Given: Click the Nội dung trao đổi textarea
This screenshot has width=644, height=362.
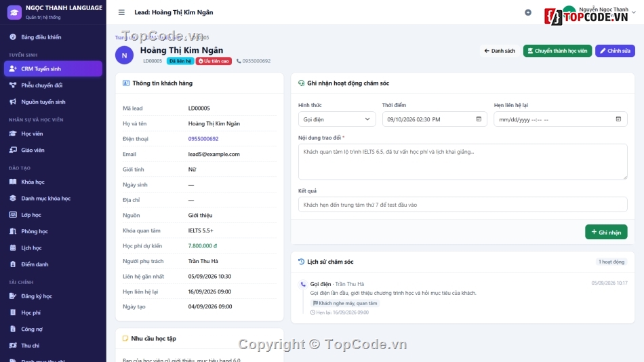Looking at the screenshot, I should tap(462, 161).
